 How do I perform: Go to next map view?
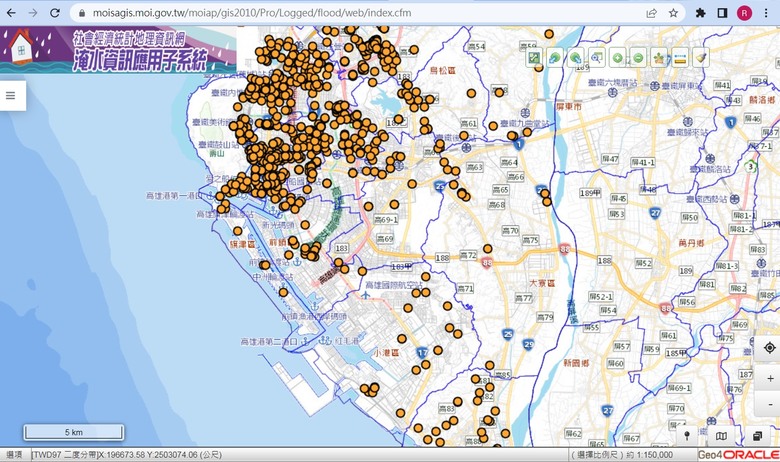pos(576,58)
